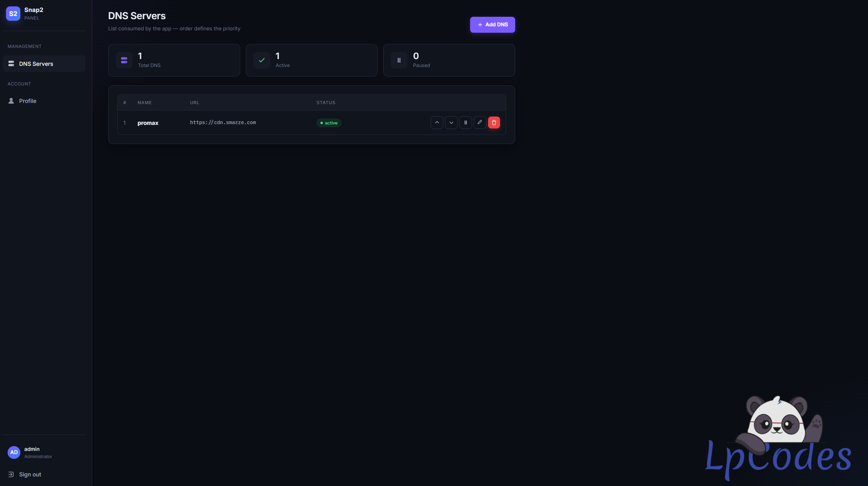Image resolution: width=868 pixels, height=486 pixels.
Task: Move promax up with the up arrow
Action: [x=437, y=122]
